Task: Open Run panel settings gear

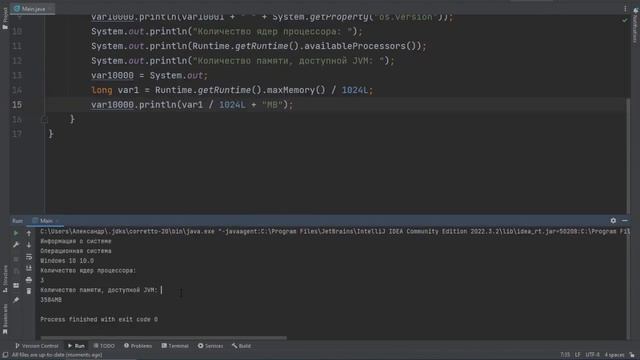Action: pos(613,220)
